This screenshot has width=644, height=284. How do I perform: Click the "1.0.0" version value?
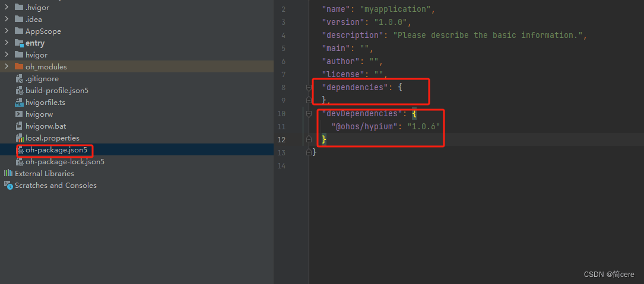click(x=390, y=22)
